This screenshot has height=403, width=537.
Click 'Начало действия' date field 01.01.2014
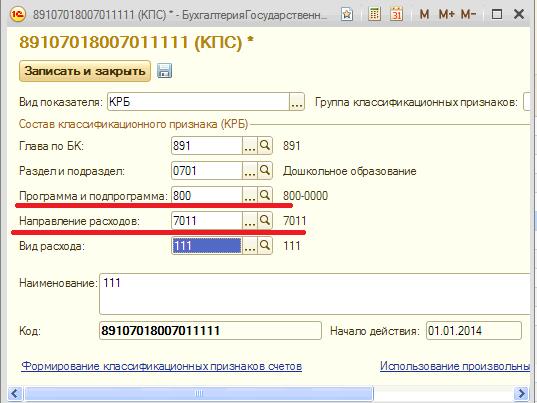click(x=474, y=331)
